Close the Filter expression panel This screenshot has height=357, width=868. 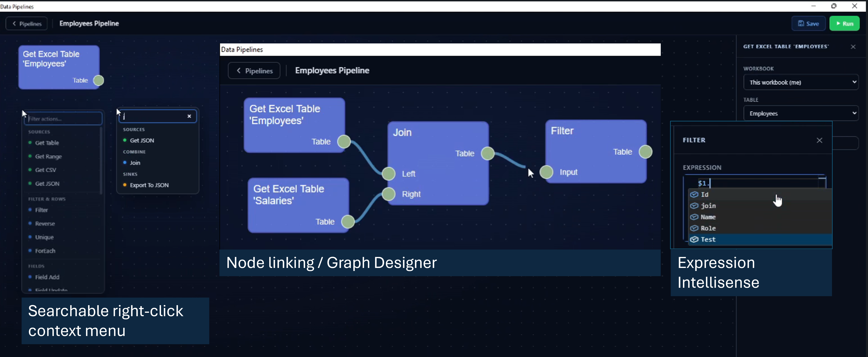point(819,140)
